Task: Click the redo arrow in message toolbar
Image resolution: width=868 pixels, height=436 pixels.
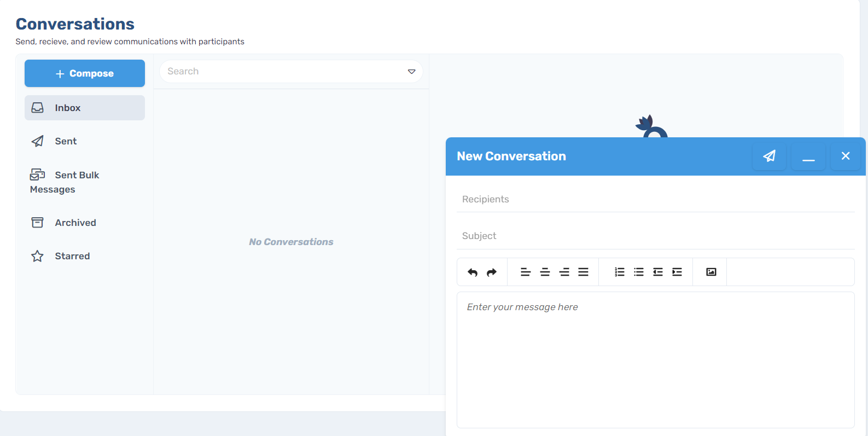Action: tap(492, 272)
